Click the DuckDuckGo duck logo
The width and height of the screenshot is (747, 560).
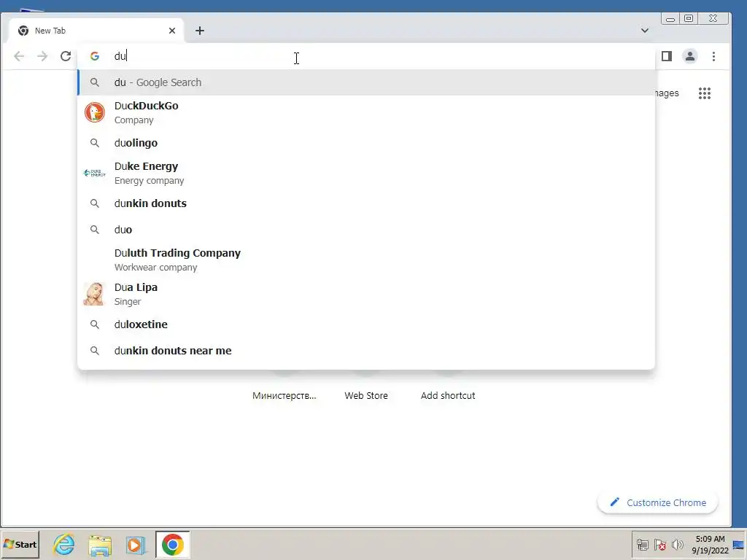(95, 112)
